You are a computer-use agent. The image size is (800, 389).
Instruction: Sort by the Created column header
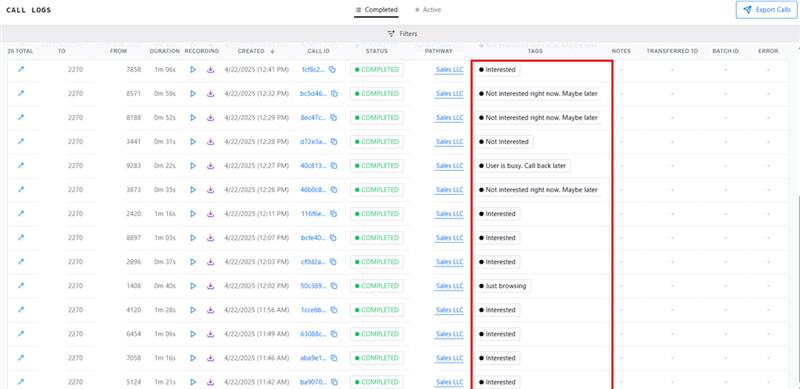pos(256,51)
